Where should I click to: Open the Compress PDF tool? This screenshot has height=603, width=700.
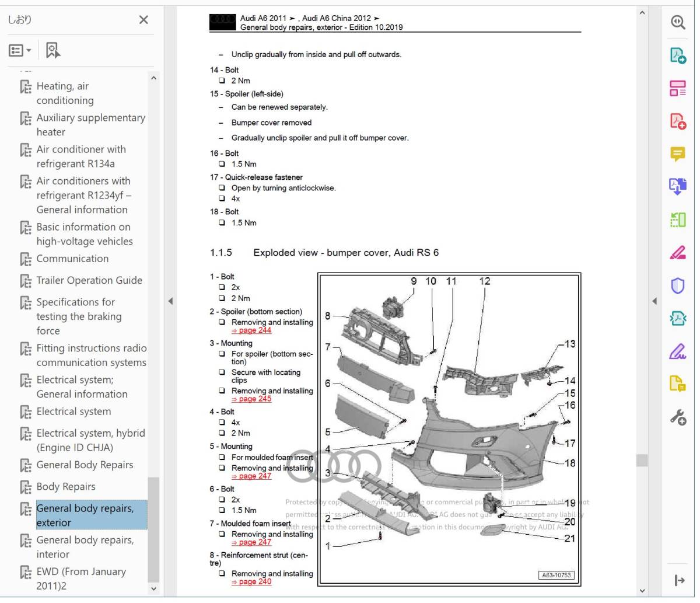click(x=677, y=319)
